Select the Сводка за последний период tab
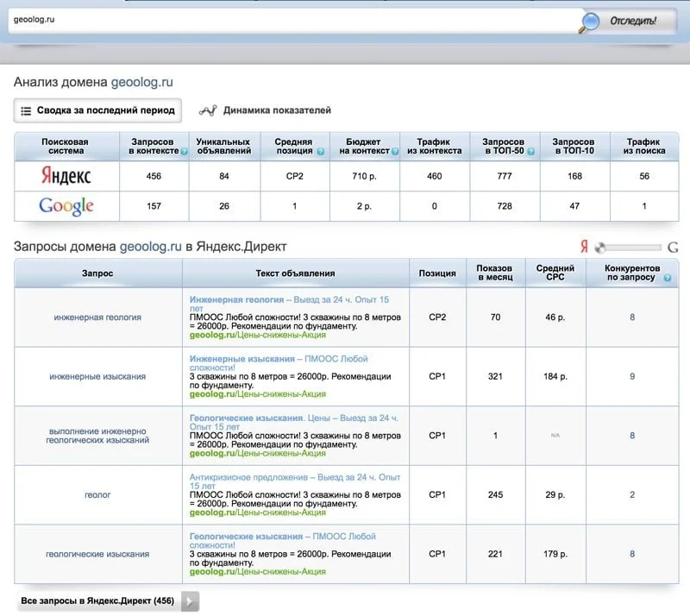 [x=97, y=110]
